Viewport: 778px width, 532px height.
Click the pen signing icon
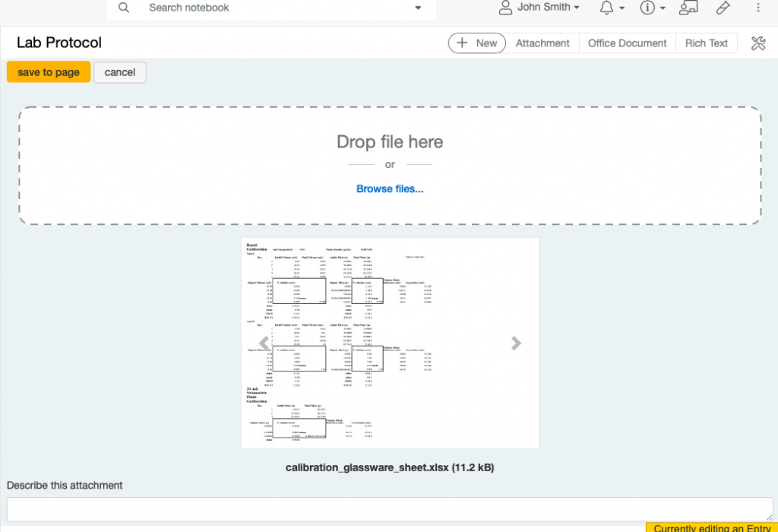coord(723,8)
